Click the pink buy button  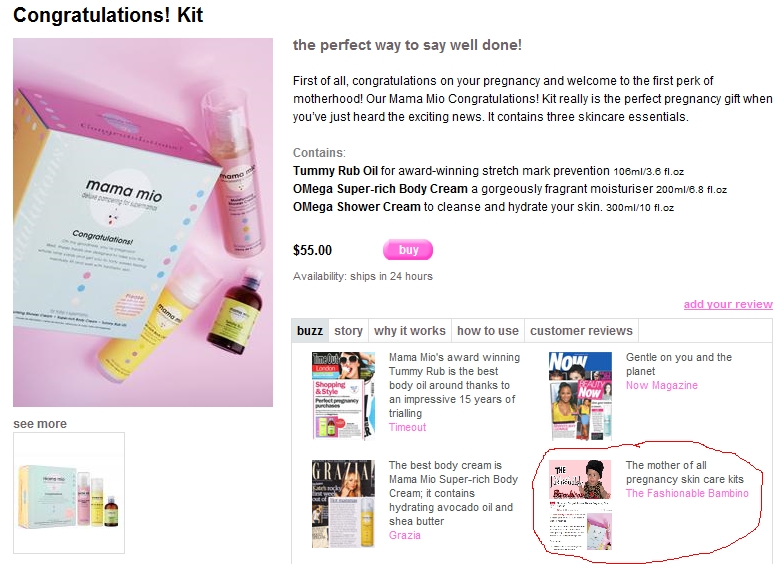coord(408,250)
